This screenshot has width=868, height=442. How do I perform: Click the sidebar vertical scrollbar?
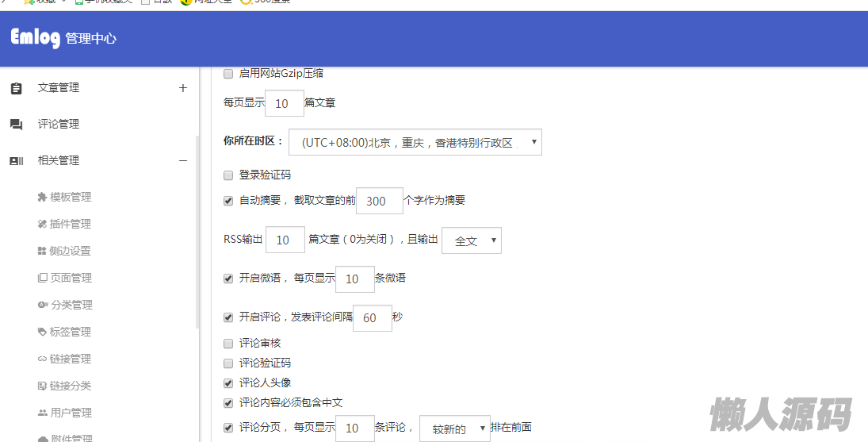(x=197, y=233)
